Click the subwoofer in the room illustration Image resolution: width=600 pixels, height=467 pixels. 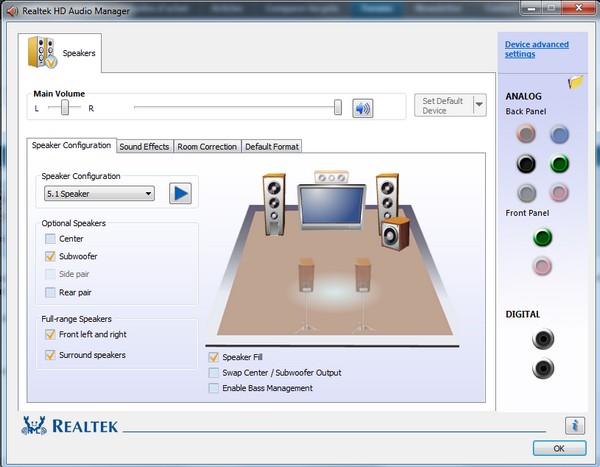click(396, 234)
